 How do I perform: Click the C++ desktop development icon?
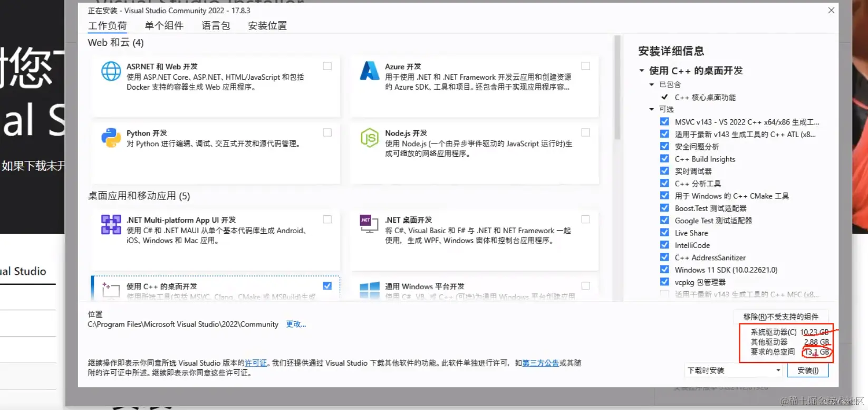pos(111,289)
